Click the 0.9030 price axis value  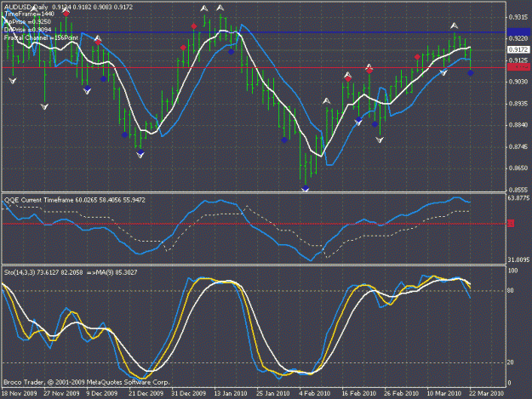[518, 82]
